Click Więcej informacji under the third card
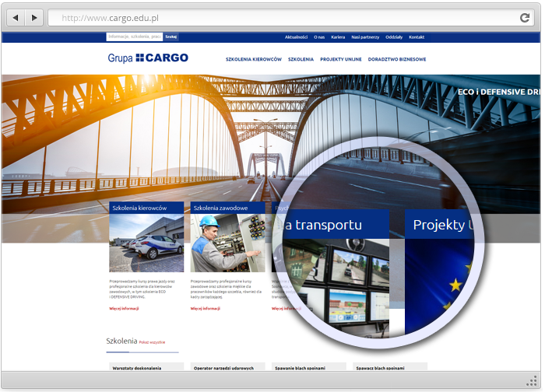The height and width of the screenshot is (392, 545). point(287,308)
